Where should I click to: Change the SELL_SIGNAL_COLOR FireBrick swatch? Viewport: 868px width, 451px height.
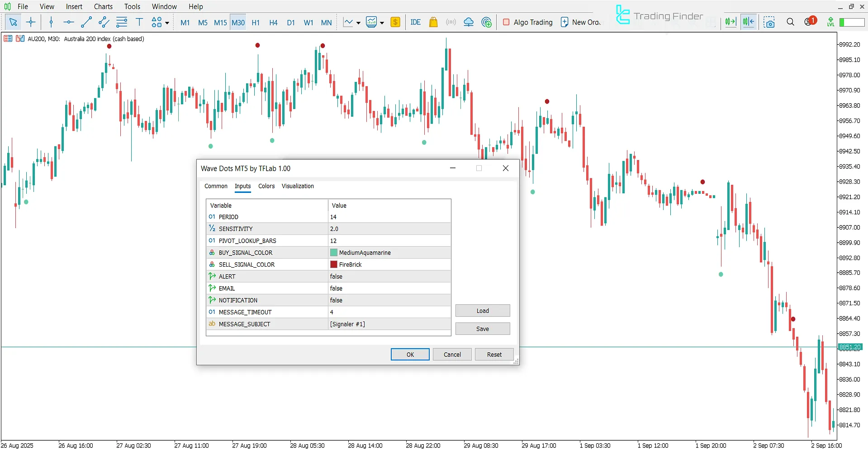click(x=334, y=264)
